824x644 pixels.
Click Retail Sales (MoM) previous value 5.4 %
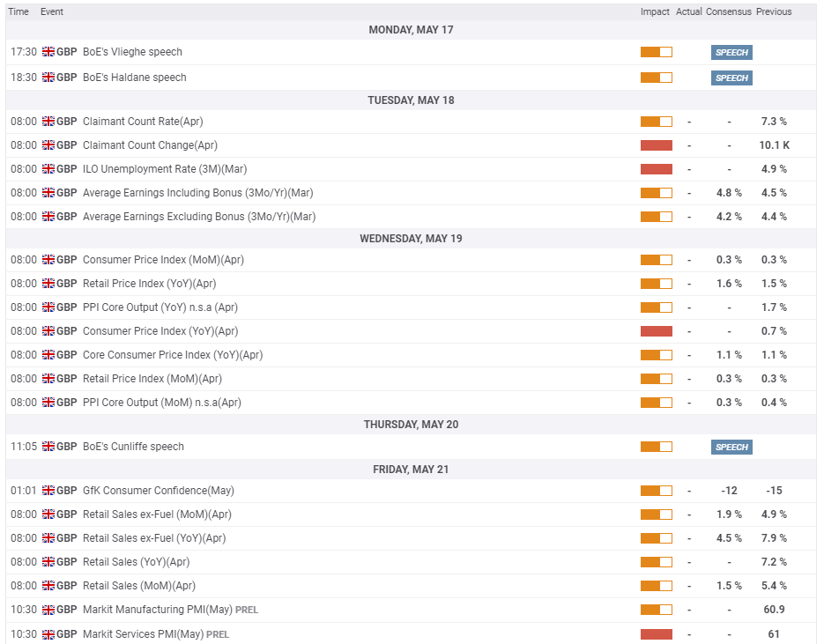(x=774, y=586)
